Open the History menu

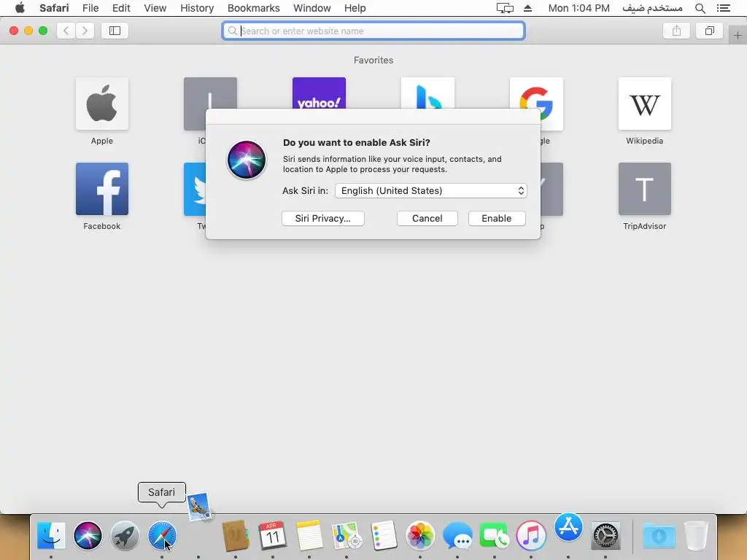(x=197, y=8)
